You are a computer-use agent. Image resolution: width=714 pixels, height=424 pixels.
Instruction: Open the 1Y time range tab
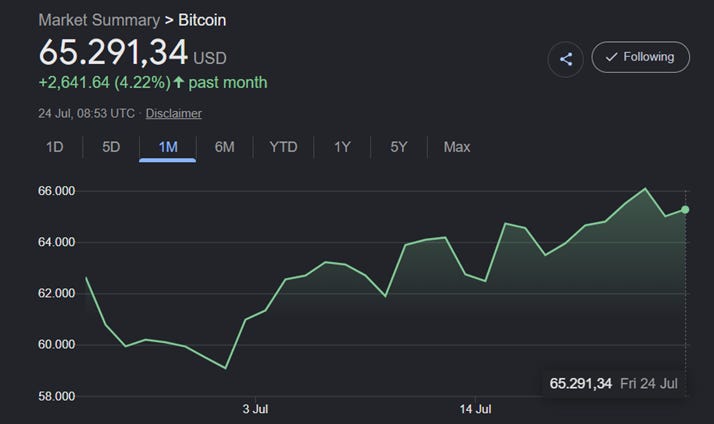pyautogui.click(x=342, y=147)
